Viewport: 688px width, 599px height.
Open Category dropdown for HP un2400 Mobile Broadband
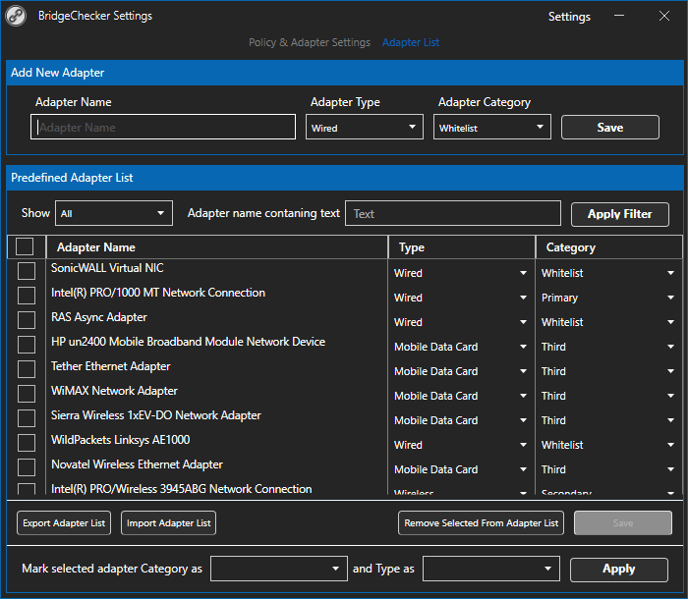[x=608, y=347]
